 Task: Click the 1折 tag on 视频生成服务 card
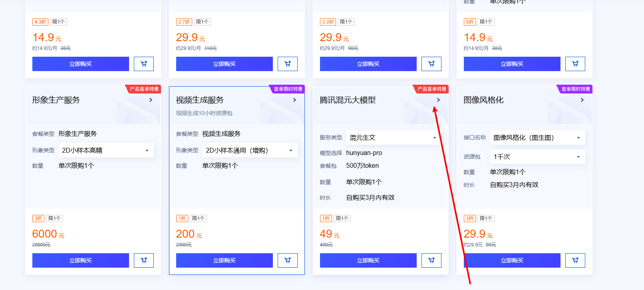[x=182, y=218]
